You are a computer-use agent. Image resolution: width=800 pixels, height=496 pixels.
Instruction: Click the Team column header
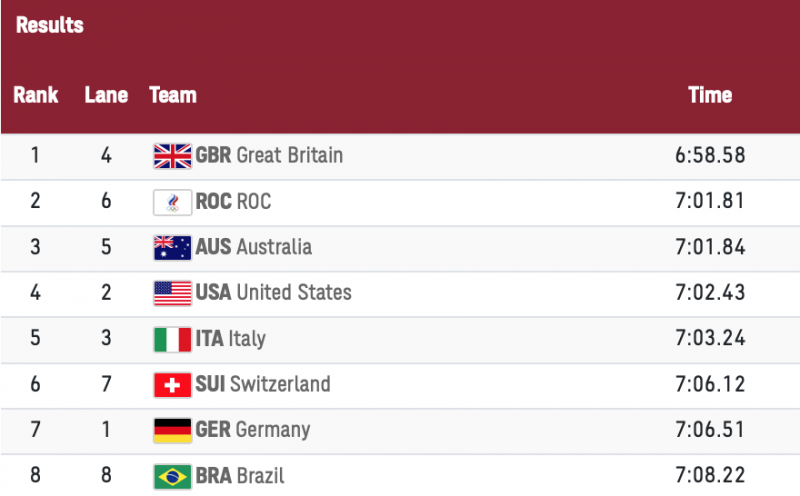(173, 96)
